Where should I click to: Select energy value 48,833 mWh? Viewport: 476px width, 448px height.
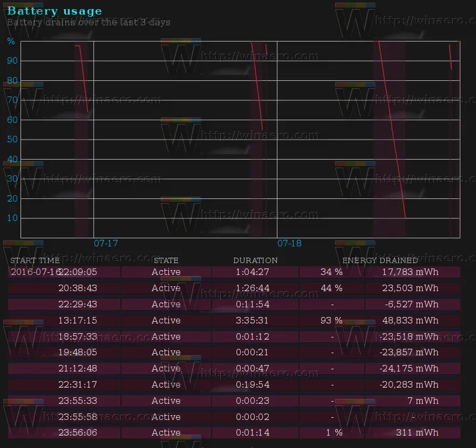(x=410, y=320)
